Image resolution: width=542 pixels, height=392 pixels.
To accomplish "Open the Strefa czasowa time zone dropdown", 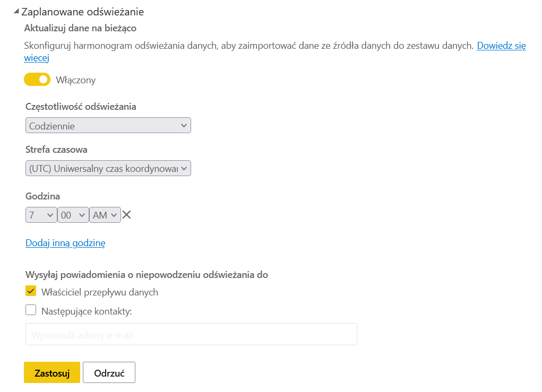I will point(108,169).
